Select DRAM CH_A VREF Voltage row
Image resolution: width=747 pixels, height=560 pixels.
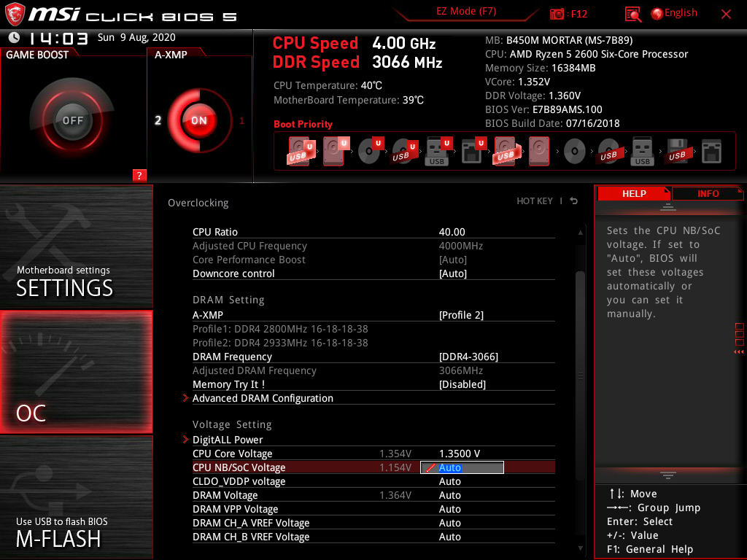(373, 523)
